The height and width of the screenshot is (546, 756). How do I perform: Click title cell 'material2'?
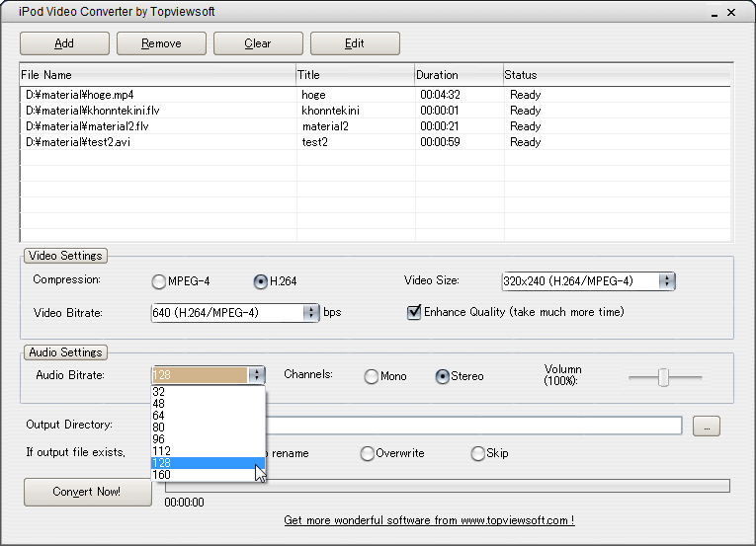coord(325,126)
